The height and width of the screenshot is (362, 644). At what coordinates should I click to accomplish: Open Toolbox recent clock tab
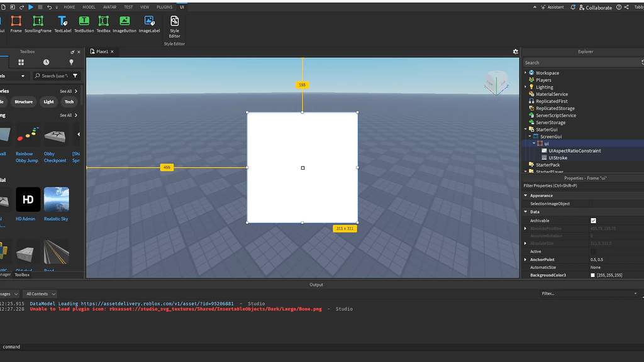(46, 62)
